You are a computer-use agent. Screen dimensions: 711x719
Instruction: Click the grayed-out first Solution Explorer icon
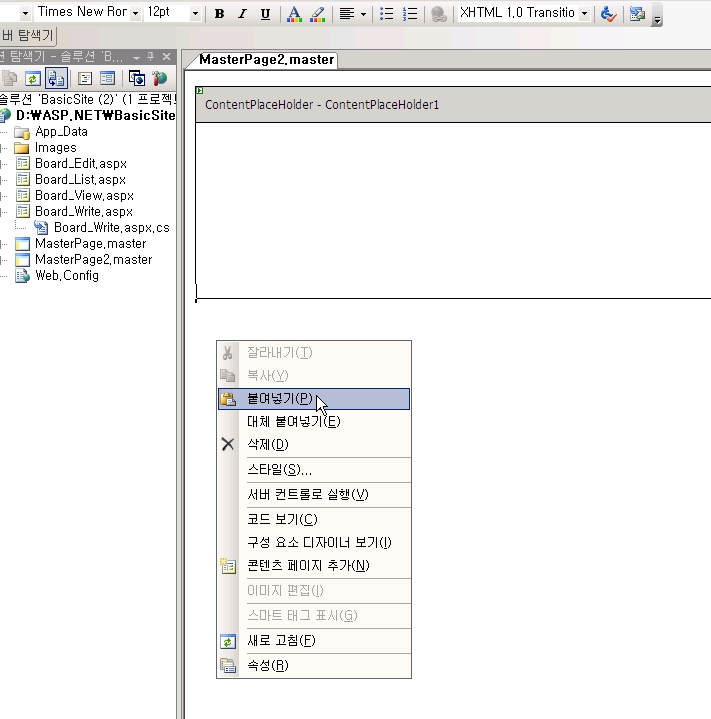tap(9, 78)
